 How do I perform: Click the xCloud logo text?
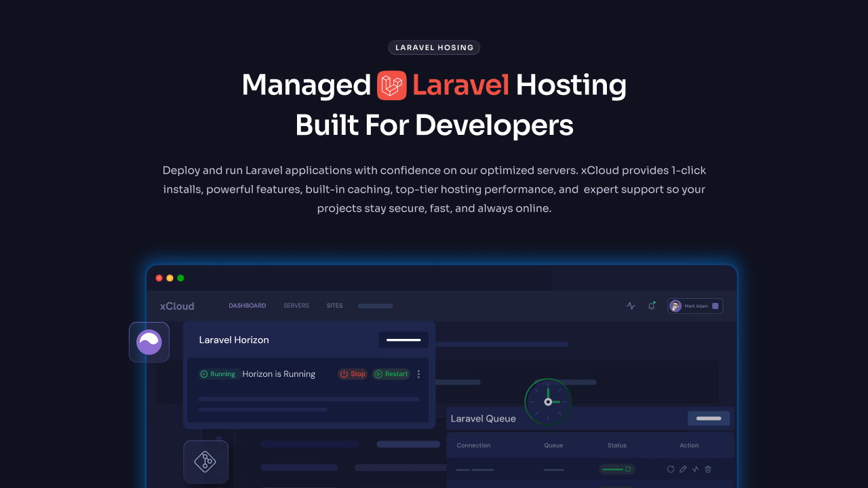coord(177,306)
